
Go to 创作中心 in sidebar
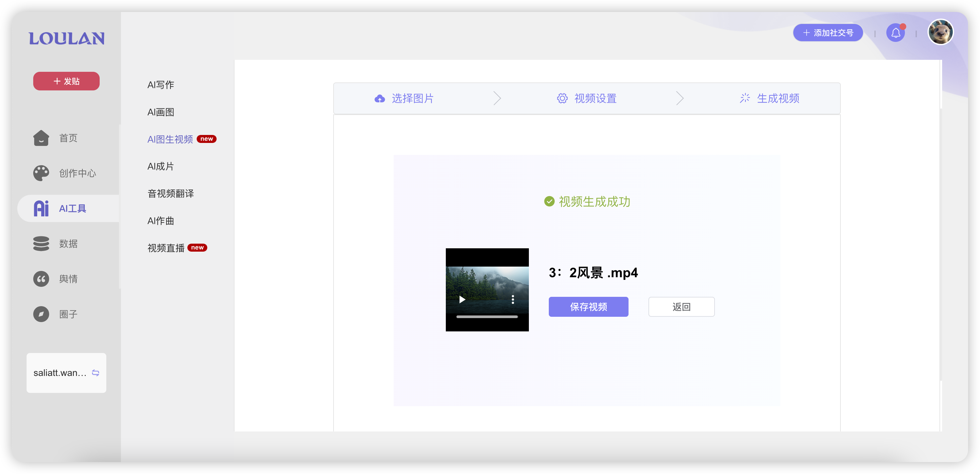point(78,173)
